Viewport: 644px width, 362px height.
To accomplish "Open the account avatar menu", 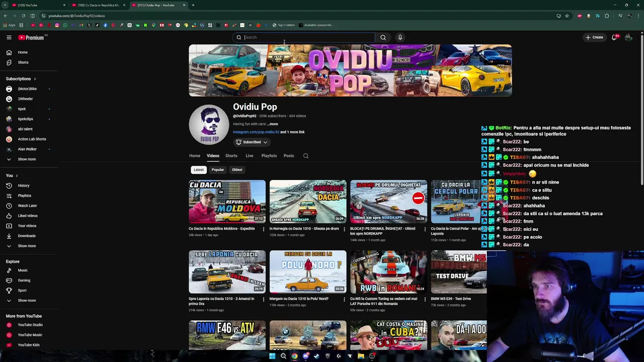I will [628, 37].
